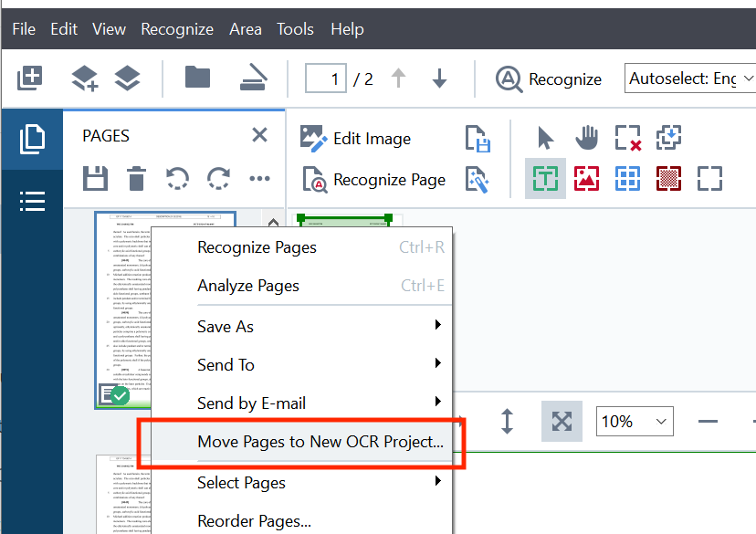Select the Delete Area tool
The height and width of the screenshot is (534, 756).
(x=629, y=138)
